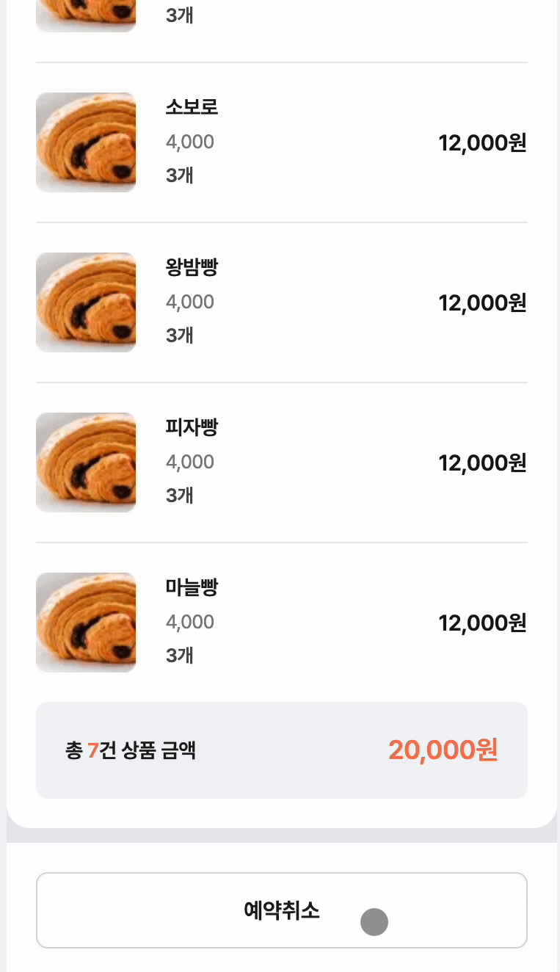Tap the 12,000원 price for 왕밤빵
The image size is (560, 972).
[x=482, y=302]
